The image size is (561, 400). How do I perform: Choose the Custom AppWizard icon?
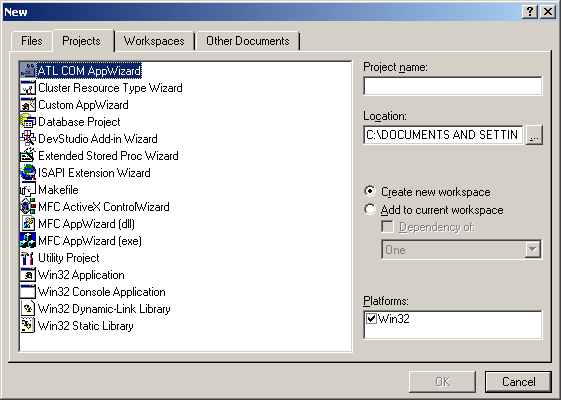pyautogui.click(x=28, y=104)
